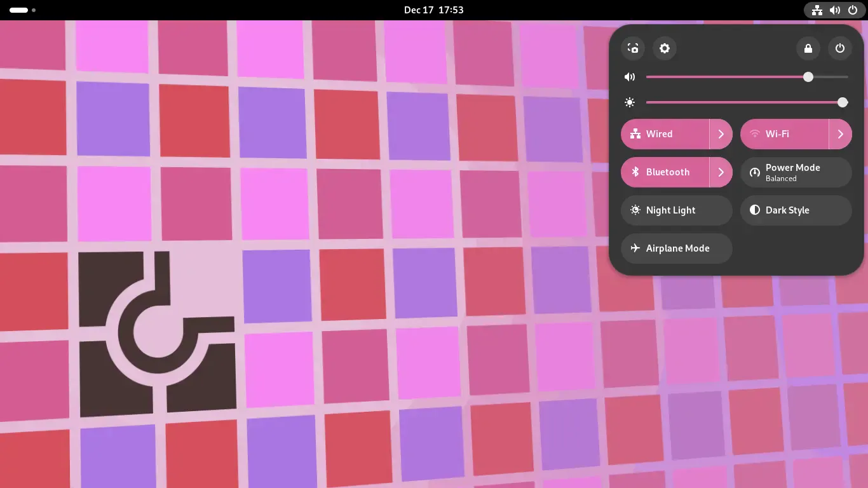Click the speaker icon next to volume slider
The height and width of the screenshot is (488, 868).
coord(630,76)
